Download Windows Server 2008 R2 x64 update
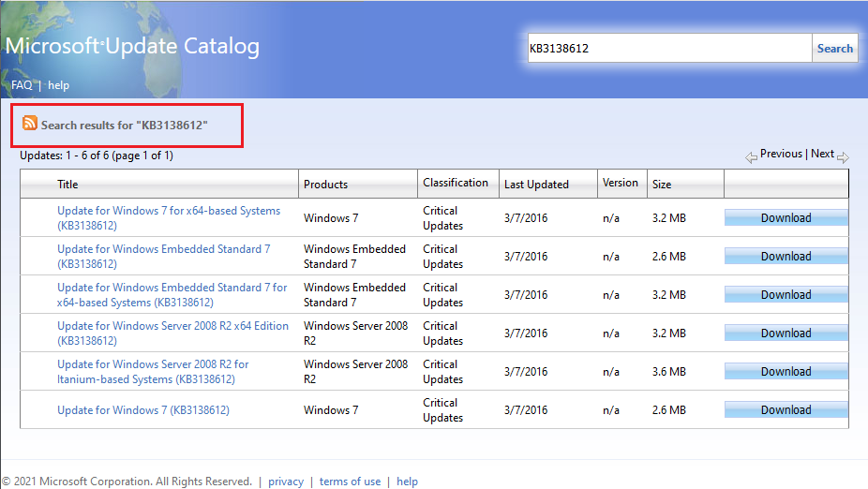The height and width of the screenshot is (489, 868). click(786, 333)
